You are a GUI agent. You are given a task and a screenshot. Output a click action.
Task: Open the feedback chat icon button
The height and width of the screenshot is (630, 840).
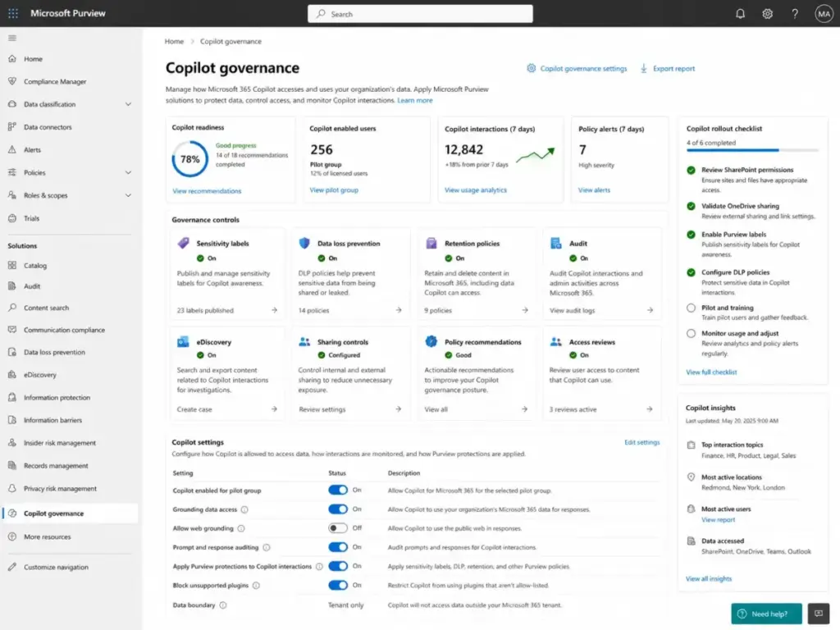[819, 614]
